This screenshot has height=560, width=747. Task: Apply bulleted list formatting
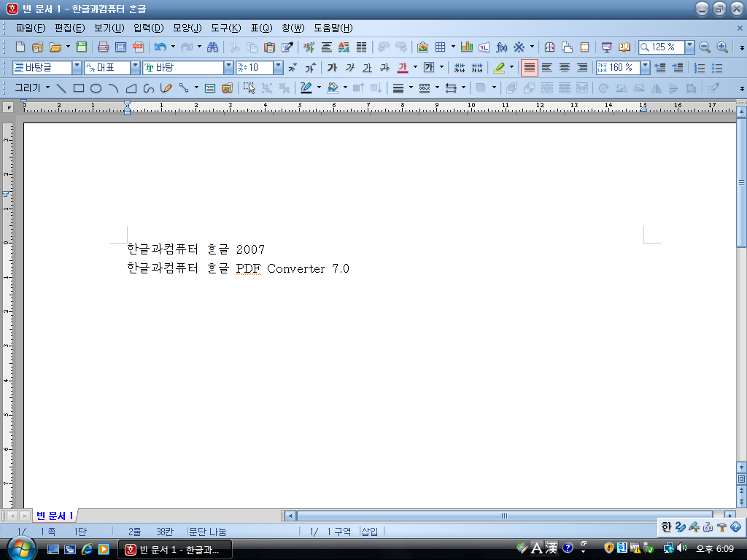[717, 68]
